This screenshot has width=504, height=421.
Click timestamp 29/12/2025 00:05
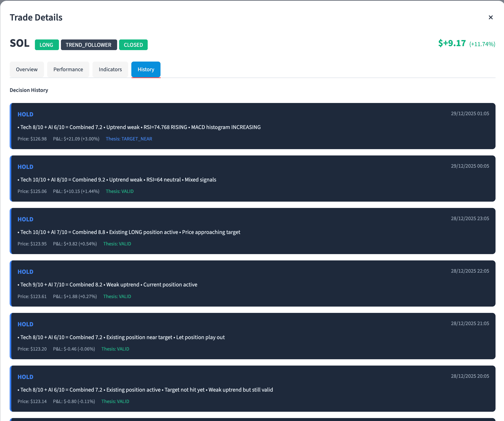[x=470, y=166]
